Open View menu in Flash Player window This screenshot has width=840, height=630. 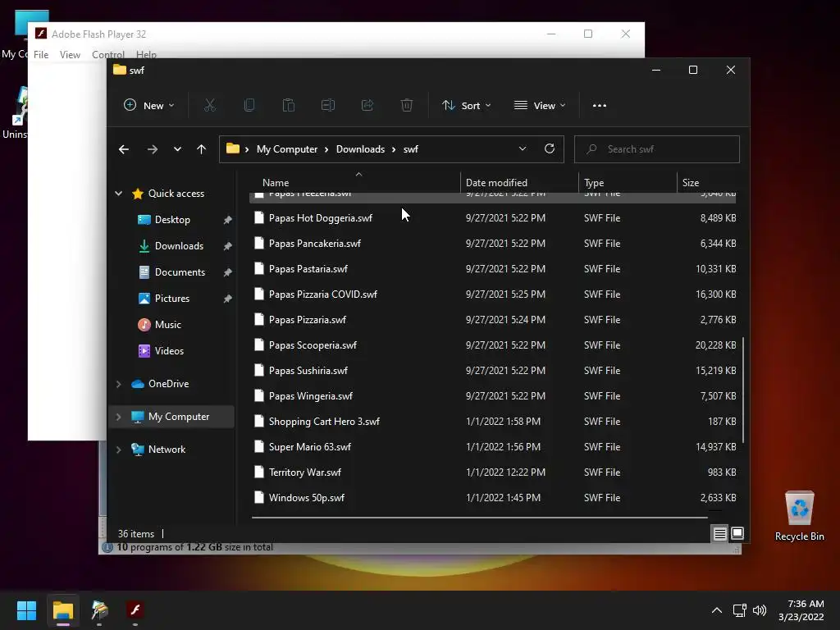(x=70, y=55)
